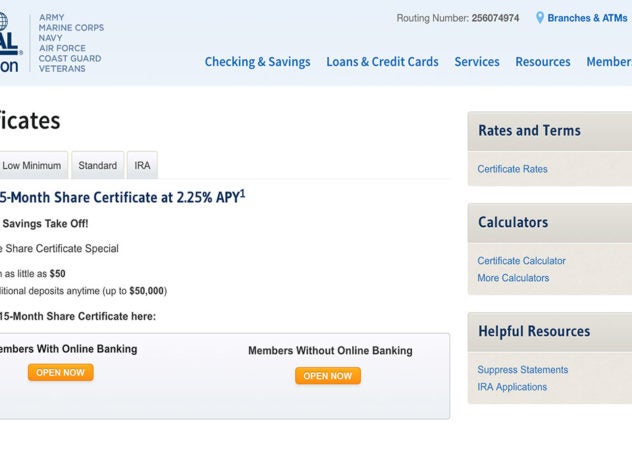
Task: Open the IRA Applications link
Action: pos(512,387)
